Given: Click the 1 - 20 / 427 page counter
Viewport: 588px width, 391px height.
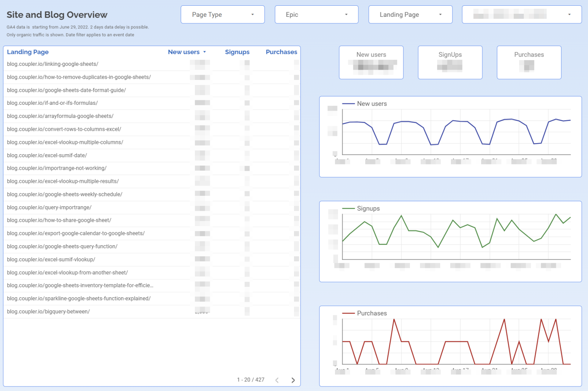Looking at the screenshot, I should coord(251,380).
